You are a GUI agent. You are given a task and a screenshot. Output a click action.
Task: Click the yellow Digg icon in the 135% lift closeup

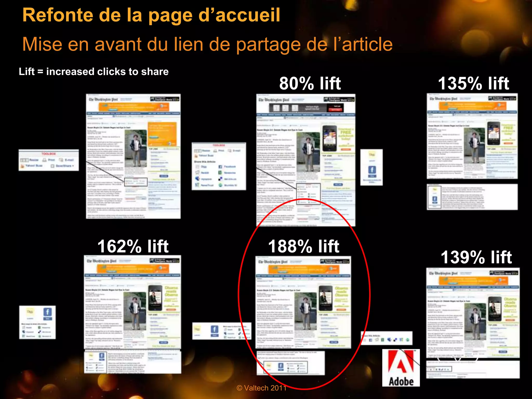pyautogui.click(x=372, y=155)
